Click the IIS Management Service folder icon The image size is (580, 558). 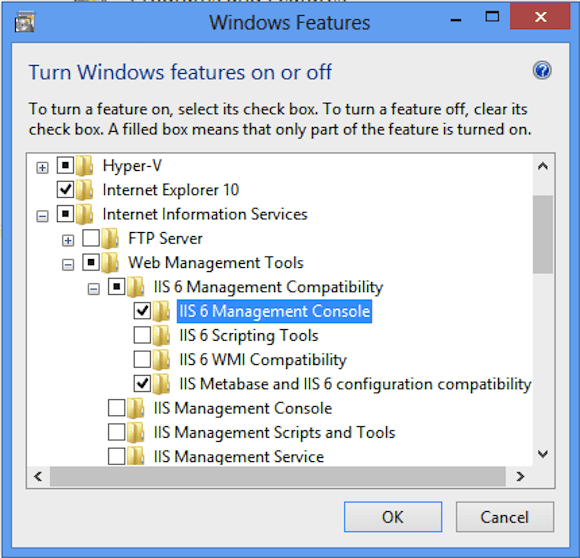pyautogui.click(x=136, y=456)
